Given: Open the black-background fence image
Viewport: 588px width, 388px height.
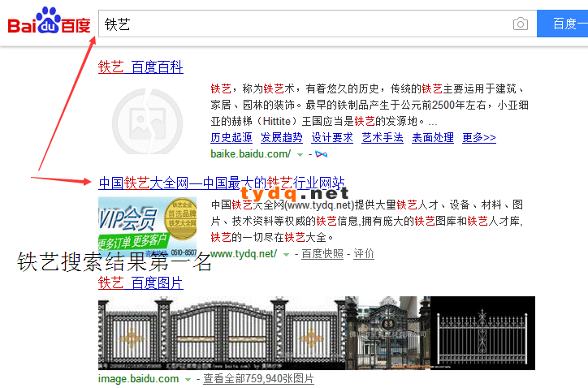Looking at the screenshot, I should coord(482,334).
